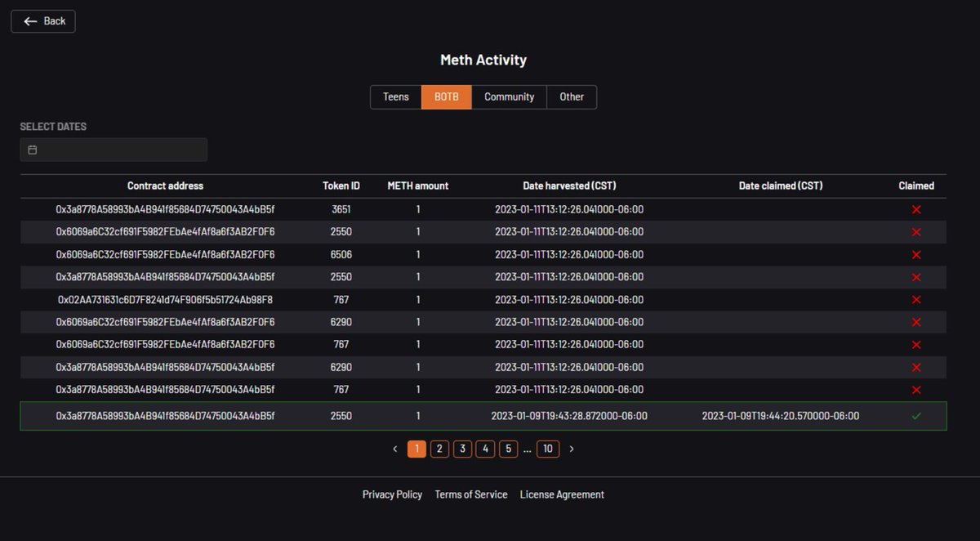
Task: Click the red X claimed status on first row
Action: [x=915, y=209]
